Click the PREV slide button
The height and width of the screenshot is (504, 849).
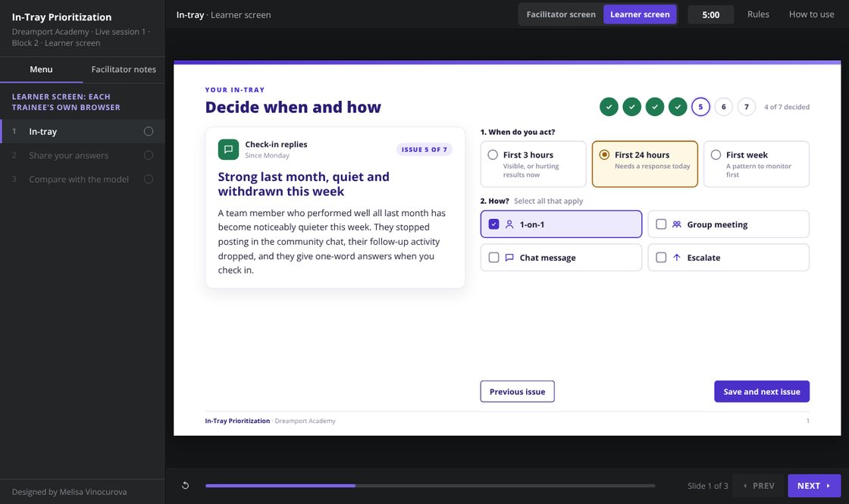coord(759,486)
